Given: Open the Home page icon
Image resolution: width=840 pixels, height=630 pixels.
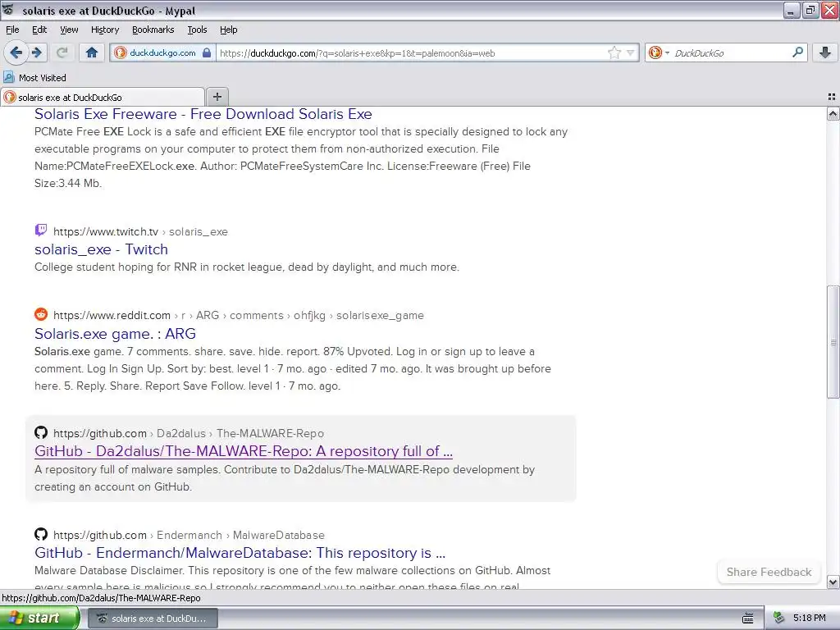Looking at the screenshot, I should 92,52.
